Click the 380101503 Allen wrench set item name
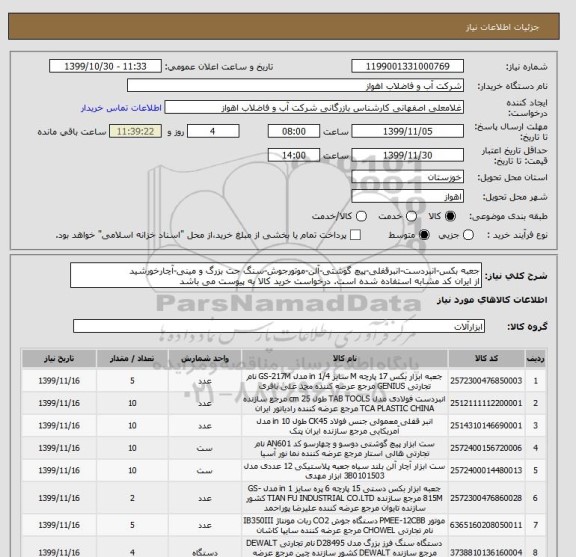 [345, 471]
